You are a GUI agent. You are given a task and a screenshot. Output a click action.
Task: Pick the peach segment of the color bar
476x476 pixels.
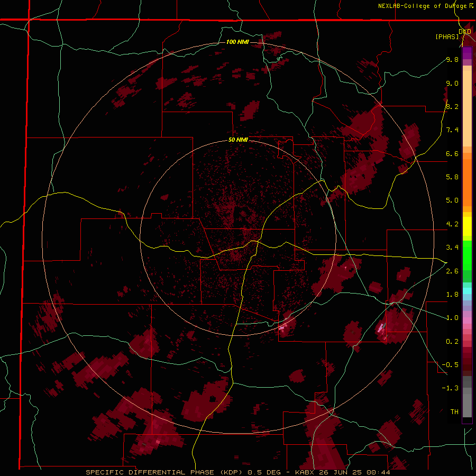pos(467,106)
